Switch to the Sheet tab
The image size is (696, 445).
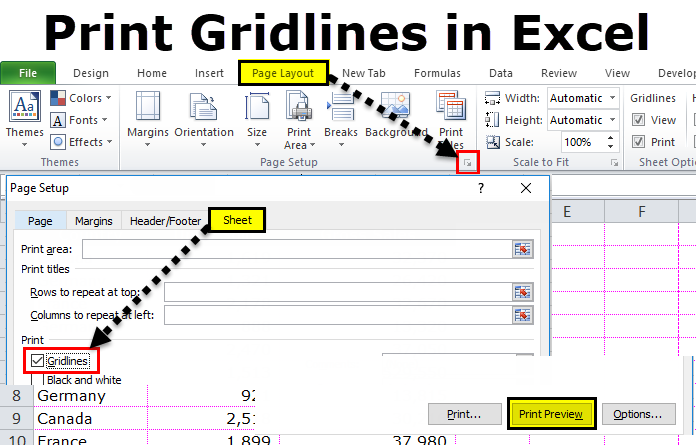(x=237, y=220)
